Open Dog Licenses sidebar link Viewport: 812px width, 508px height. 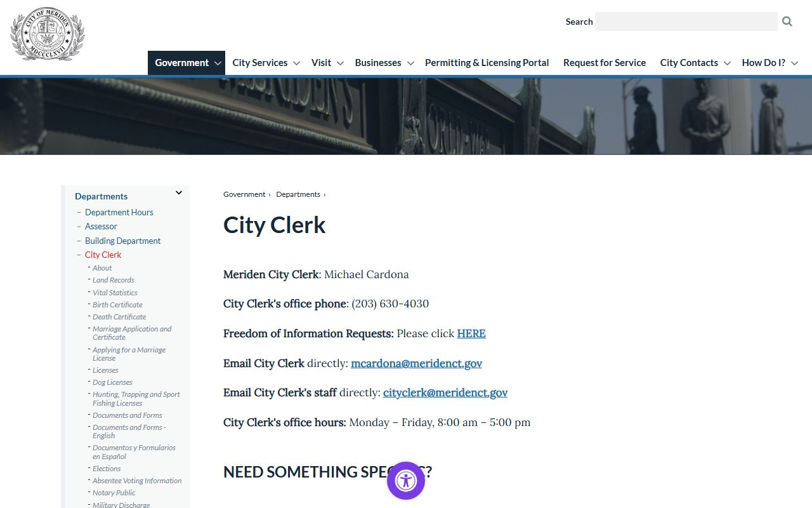pos(112,382)
